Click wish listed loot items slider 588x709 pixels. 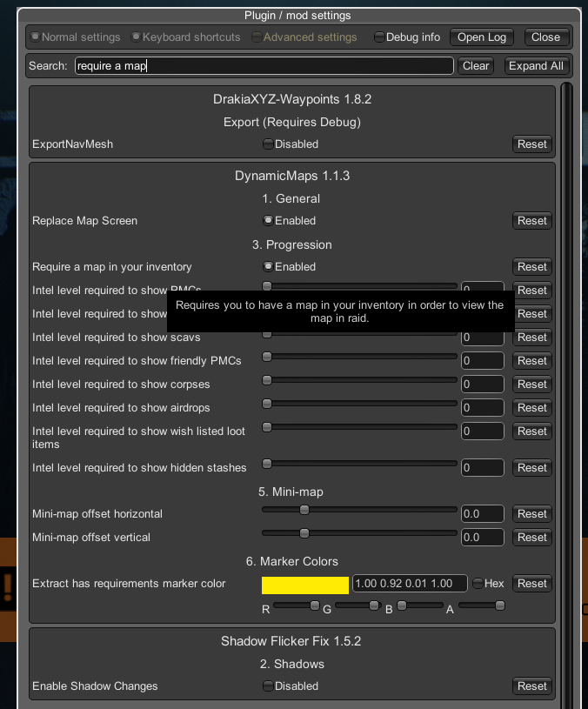point(359,427)
